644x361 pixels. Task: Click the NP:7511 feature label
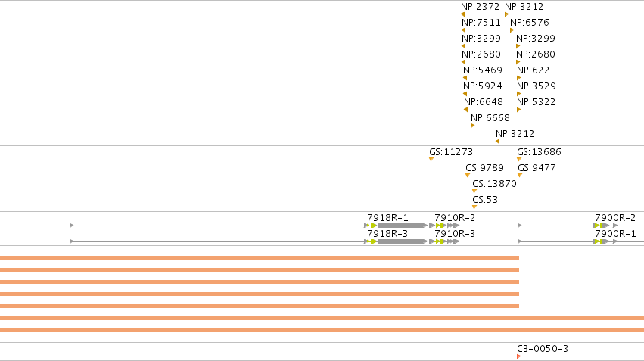pyautogui.click(x=481, y=22)
